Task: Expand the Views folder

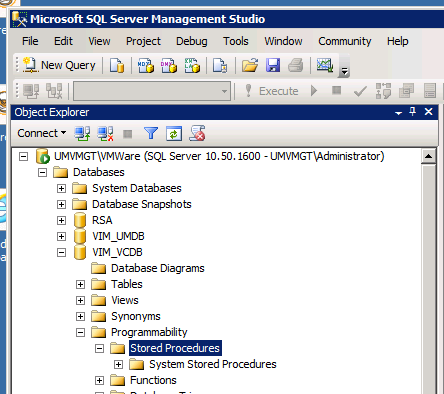Action: (80, 300)
